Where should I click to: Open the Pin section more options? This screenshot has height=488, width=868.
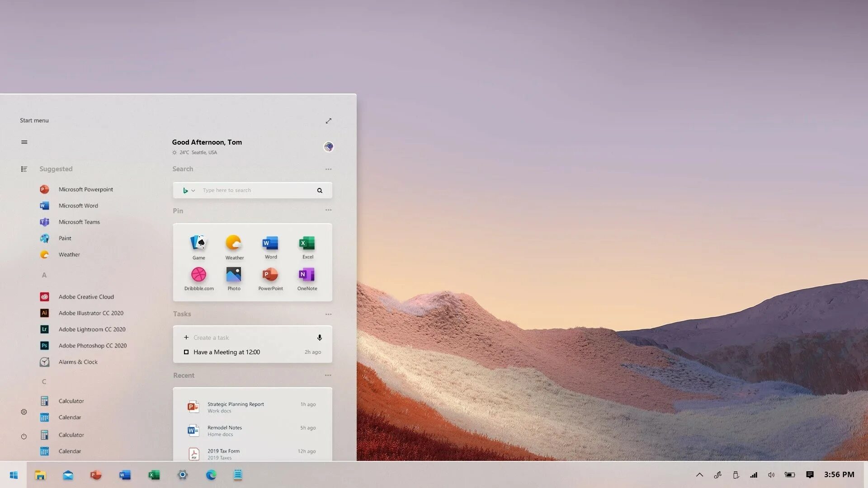329,210
